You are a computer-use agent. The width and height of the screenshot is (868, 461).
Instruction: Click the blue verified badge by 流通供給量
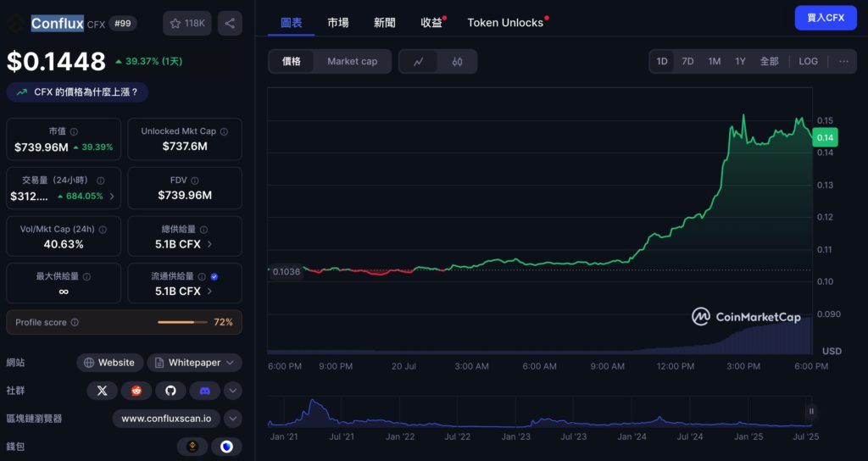[x=214, y=277]
